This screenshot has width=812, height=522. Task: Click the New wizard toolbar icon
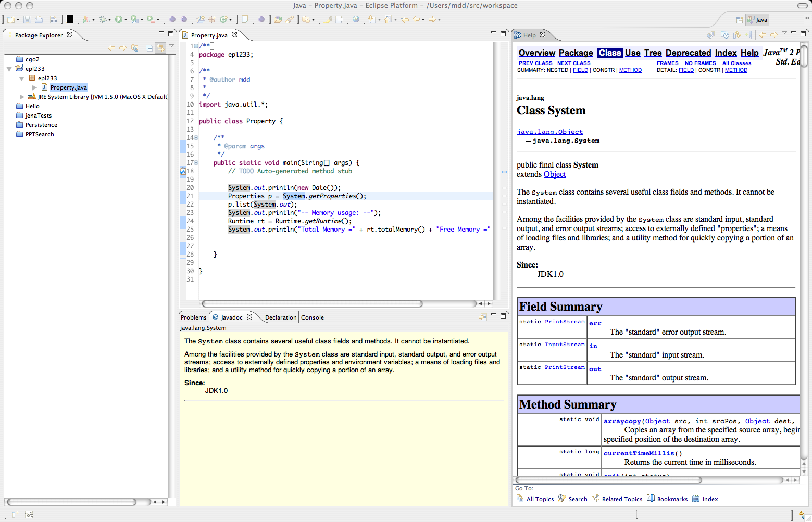point(10,19)
